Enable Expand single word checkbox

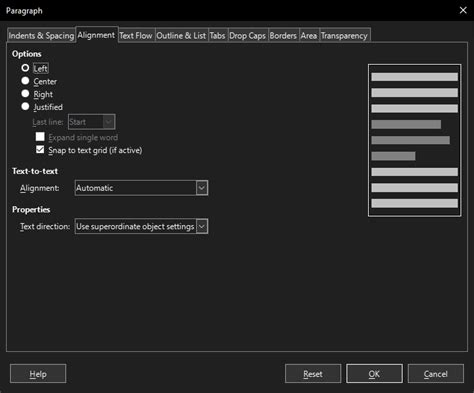click(40, 137)
